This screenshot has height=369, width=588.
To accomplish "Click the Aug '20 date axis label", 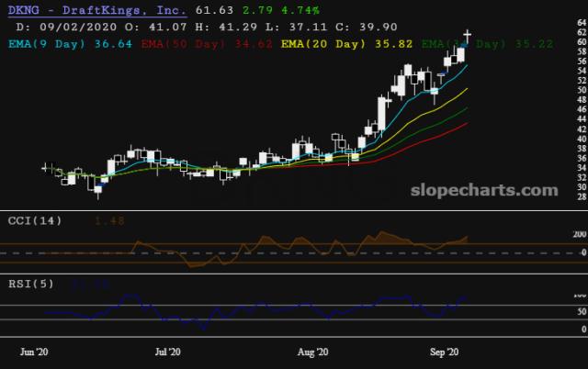I will click(312, 352).
